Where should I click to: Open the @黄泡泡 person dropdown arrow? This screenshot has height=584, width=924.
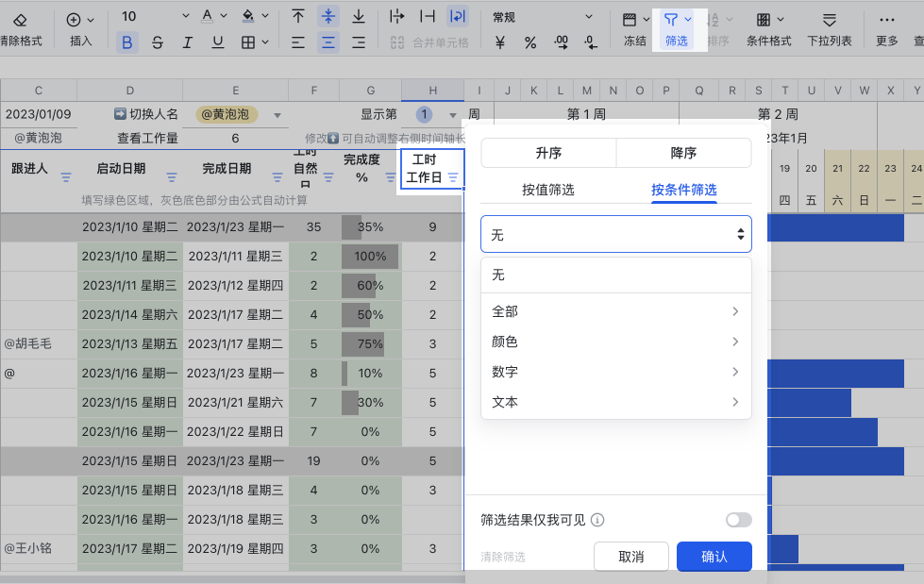(x=277, y=115)
